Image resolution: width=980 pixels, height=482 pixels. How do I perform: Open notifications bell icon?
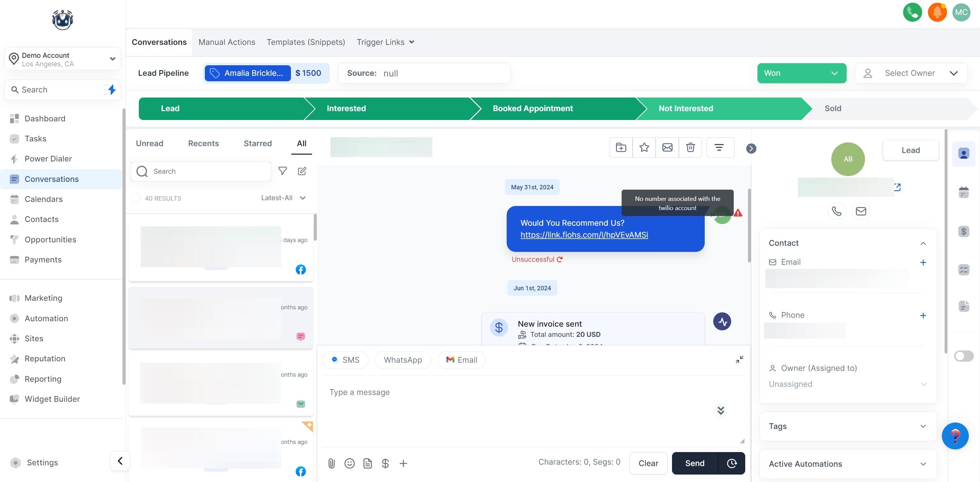(x=937, y=12)
